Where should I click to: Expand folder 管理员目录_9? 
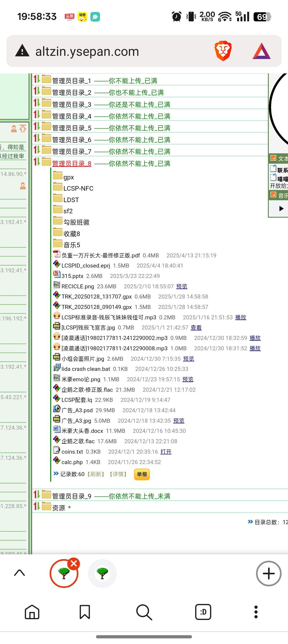pyautogui.click(x=71, y=496)
